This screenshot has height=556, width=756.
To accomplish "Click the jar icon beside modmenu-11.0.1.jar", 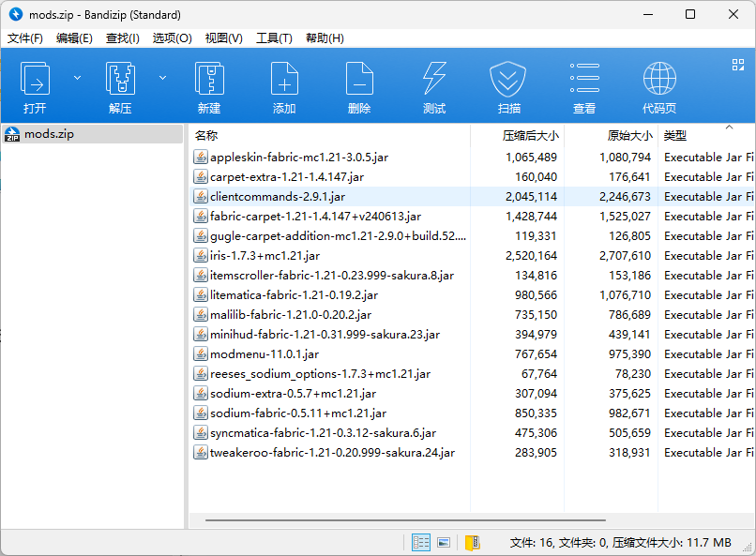I will click(x=200, y=353).
